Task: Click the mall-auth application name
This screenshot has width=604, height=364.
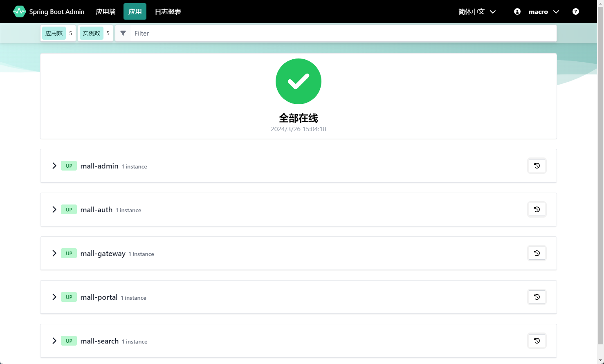Action: click(x=97, y=209)
